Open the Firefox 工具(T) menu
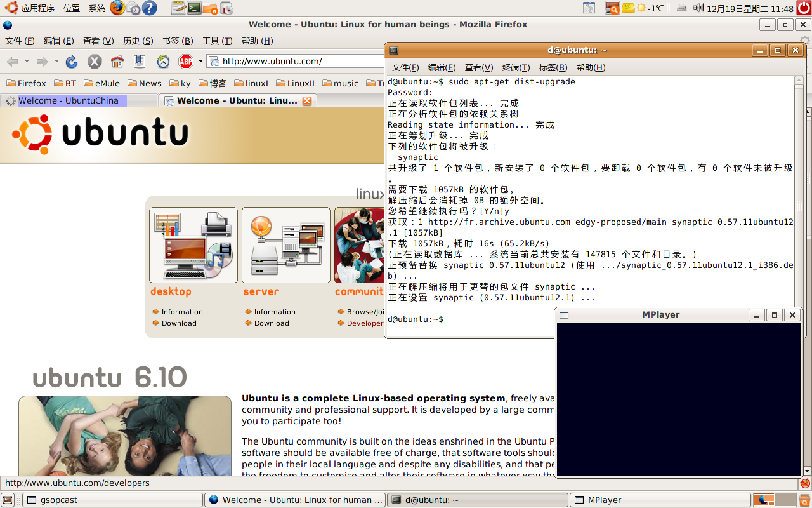The width and height of the screenshot is (812, 508). 217,41
